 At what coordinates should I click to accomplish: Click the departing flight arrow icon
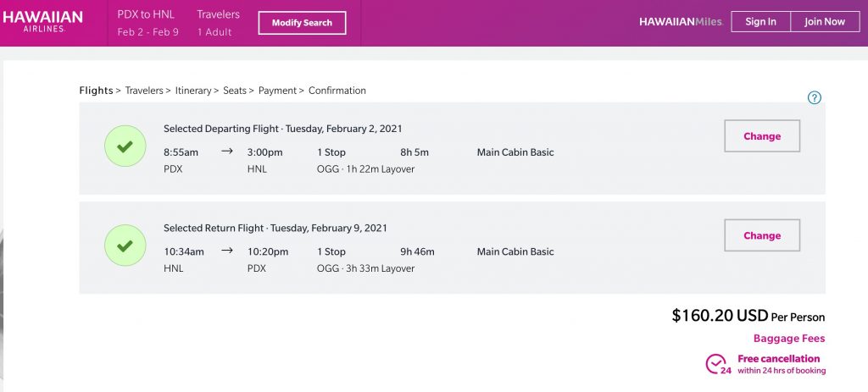[227, 152]
